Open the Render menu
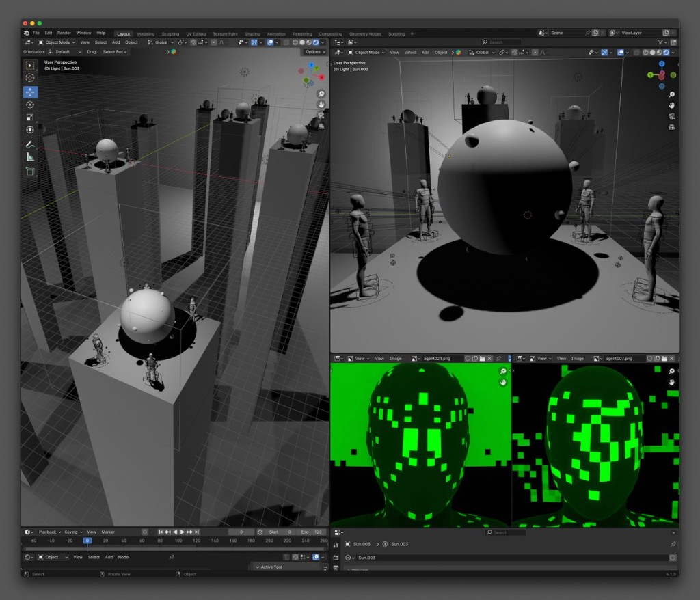 pos(64,33)
